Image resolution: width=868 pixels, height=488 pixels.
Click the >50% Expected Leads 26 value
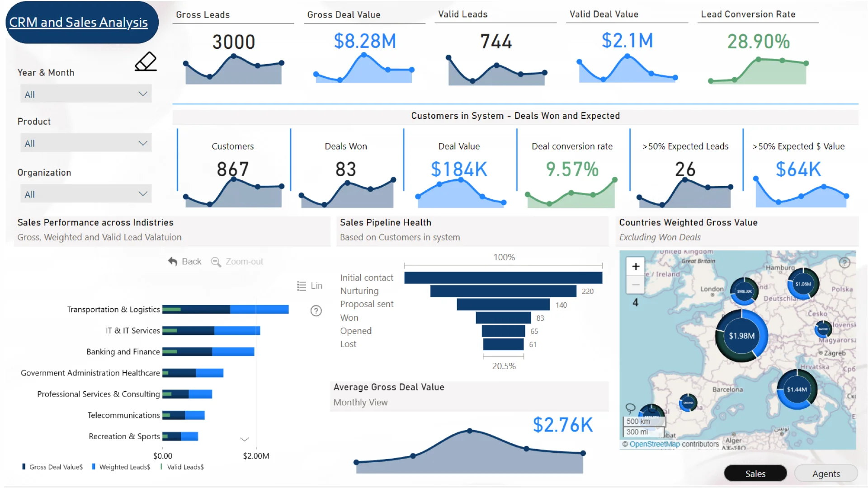pyautogui.click(x=685, y=169)
